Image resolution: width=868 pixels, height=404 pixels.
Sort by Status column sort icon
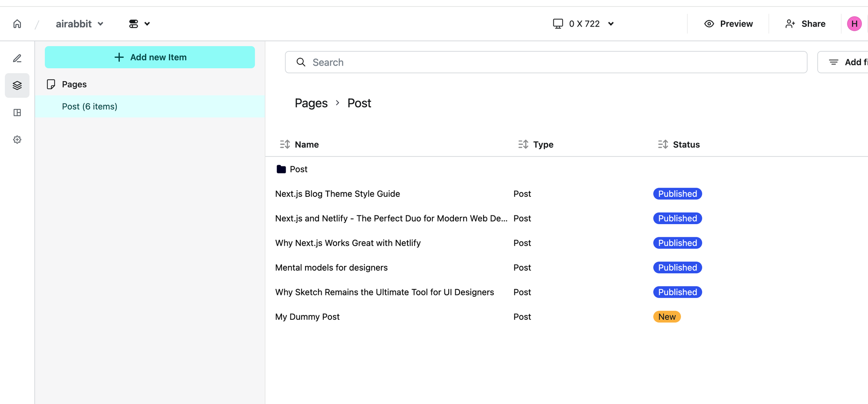point(663,144)
